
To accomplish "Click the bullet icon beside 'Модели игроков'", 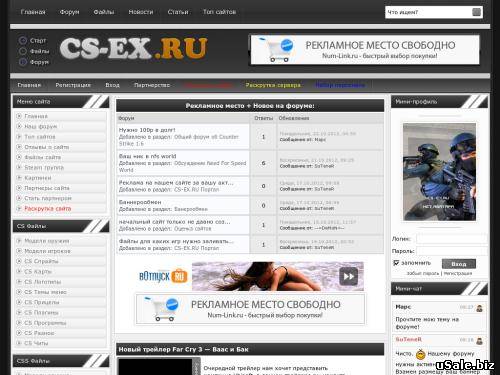I will [19, 251].
